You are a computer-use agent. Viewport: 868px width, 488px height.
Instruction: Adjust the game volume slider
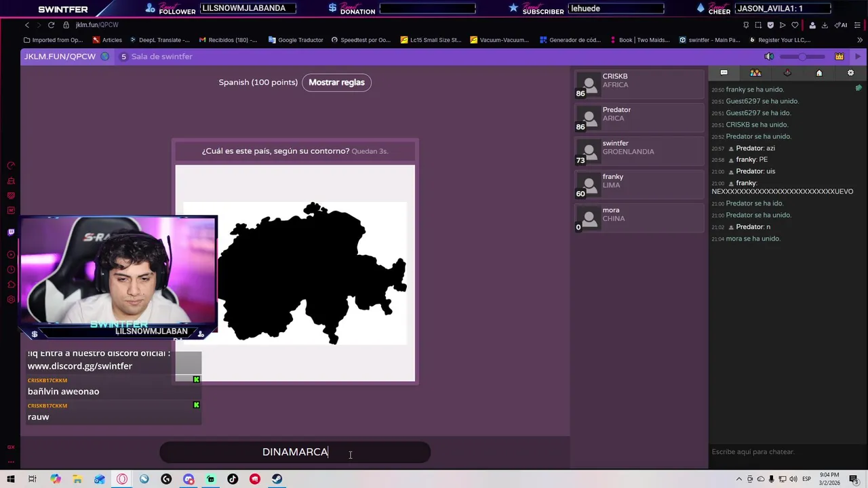(803, 56)
